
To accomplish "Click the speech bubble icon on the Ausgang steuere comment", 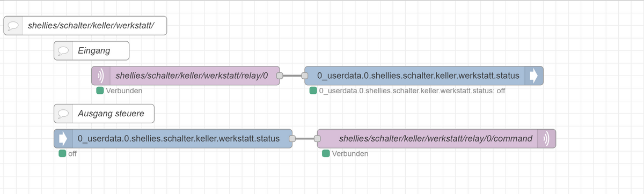I will [63, 114].
